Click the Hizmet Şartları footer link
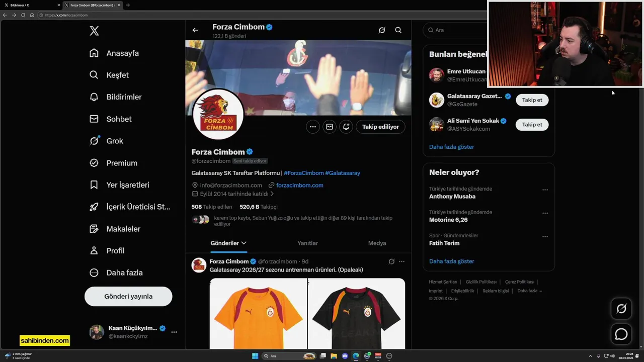The width and height of the screenshot is (644, 362). 443,282
